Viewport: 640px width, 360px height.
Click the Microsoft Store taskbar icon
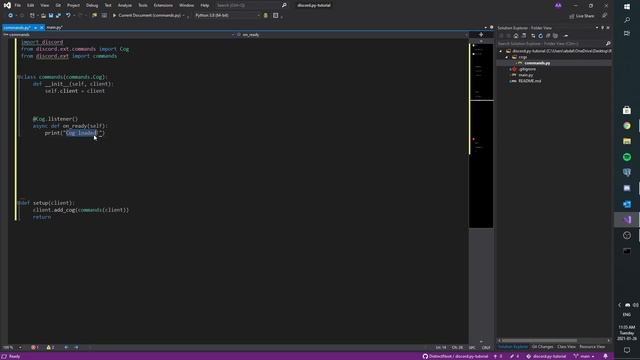pyautogui.click(x=627, y=110)
